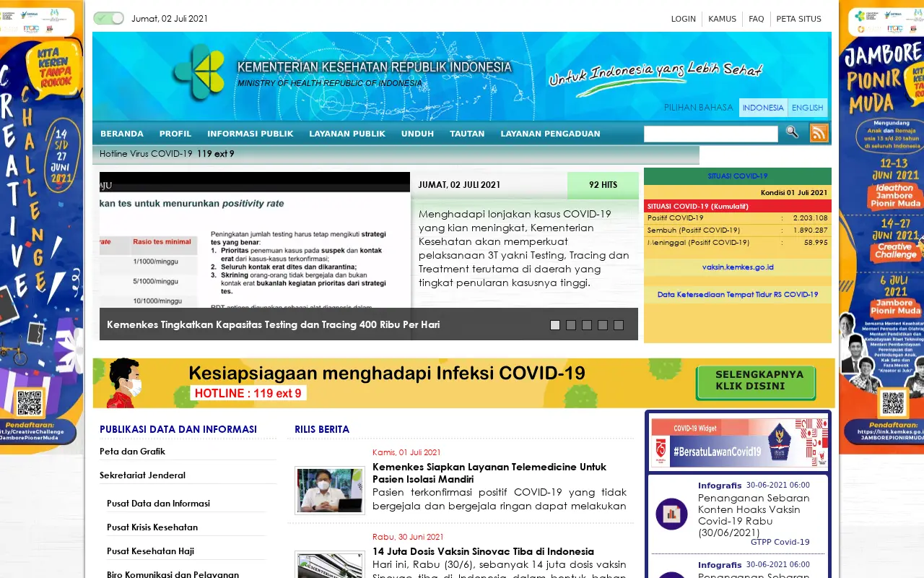Click in the site search field
The image size is (924, 578).
[711, 134]
